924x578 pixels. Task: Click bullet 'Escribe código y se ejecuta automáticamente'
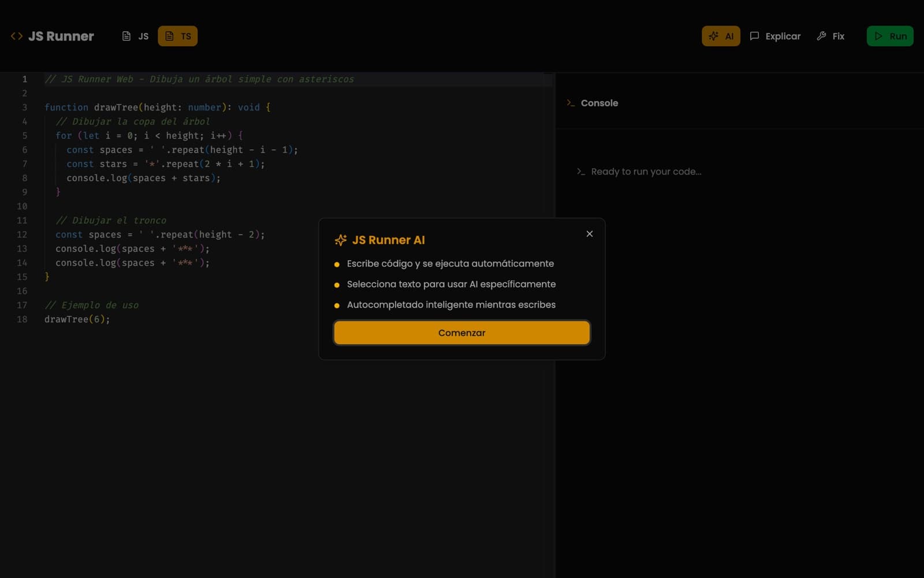point(450,264)
